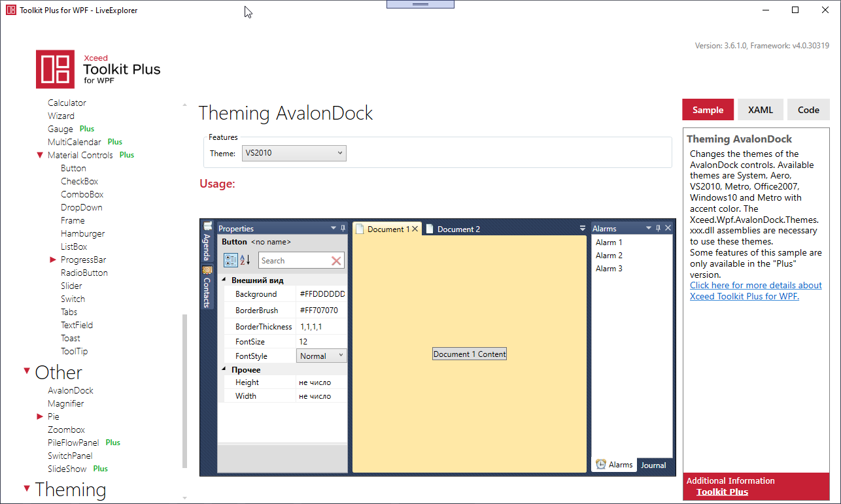Viewport: 841px width, 504px height.
Task: Edit the Background value #FFDDDDDD
Action: 322,294
